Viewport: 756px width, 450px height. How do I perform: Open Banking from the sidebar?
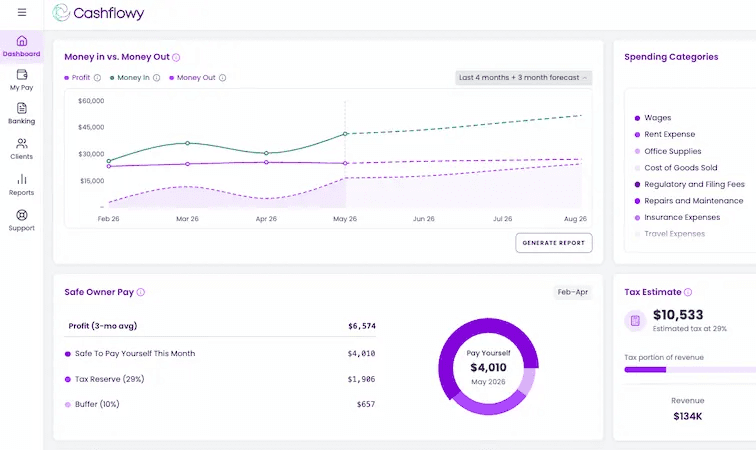(x=22, y=114)
